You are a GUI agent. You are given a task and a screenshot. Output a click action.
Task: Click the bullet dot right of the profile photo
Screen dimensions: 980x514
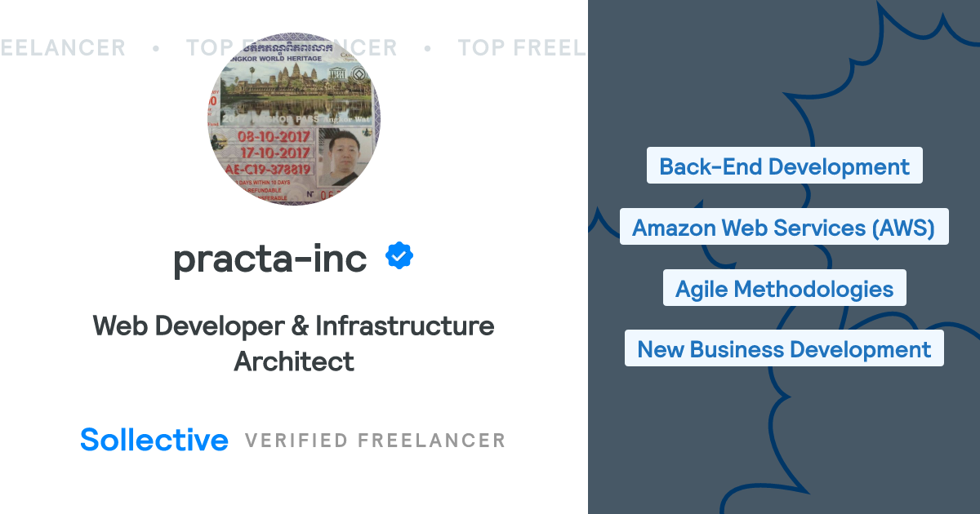coord(427,48)
